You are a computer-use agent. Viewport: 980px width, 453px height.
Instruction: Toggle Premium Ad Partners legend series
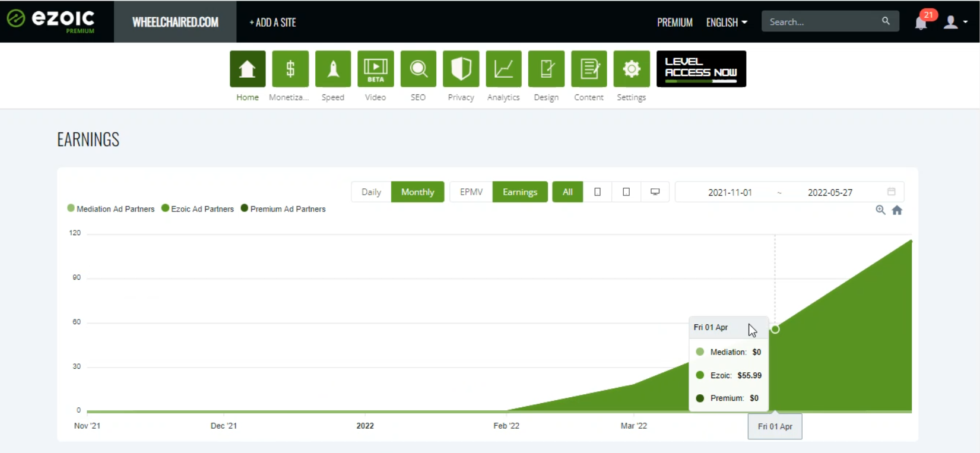pyautogui.click(x=283, y=209)
